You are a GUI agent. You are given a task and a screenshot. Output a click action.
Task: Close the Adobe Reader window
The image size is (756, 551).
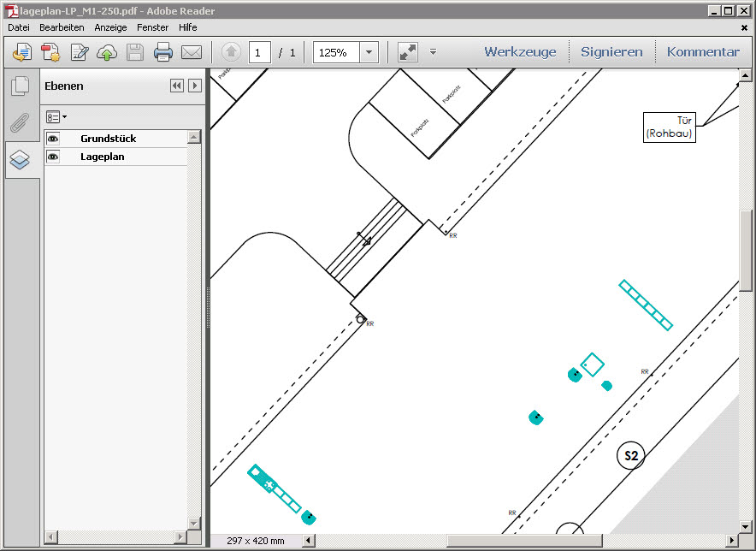[744, 11]
